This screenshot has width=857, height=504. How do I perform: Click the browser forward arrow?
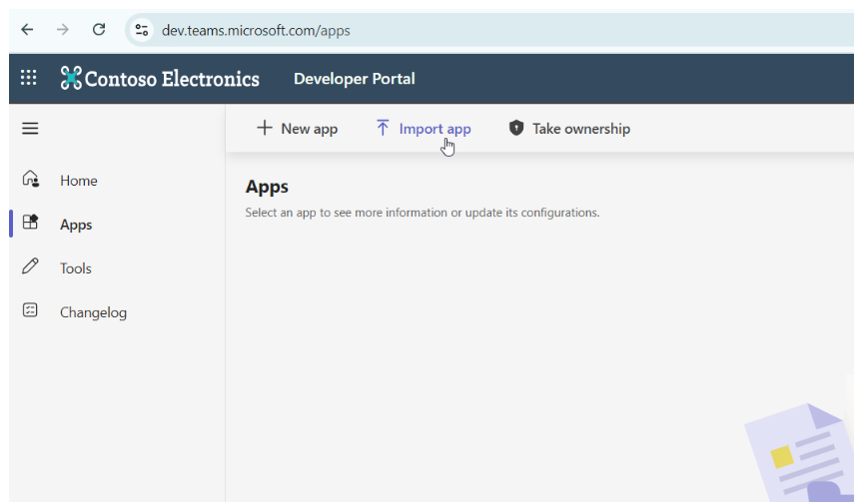[62, 30]
